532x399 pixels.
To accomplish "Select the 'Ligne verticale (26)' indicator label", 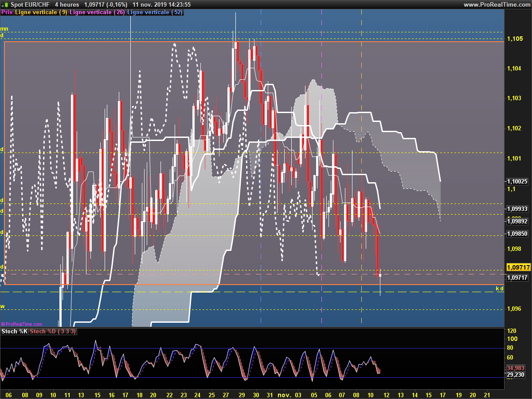I will (98, 12).
